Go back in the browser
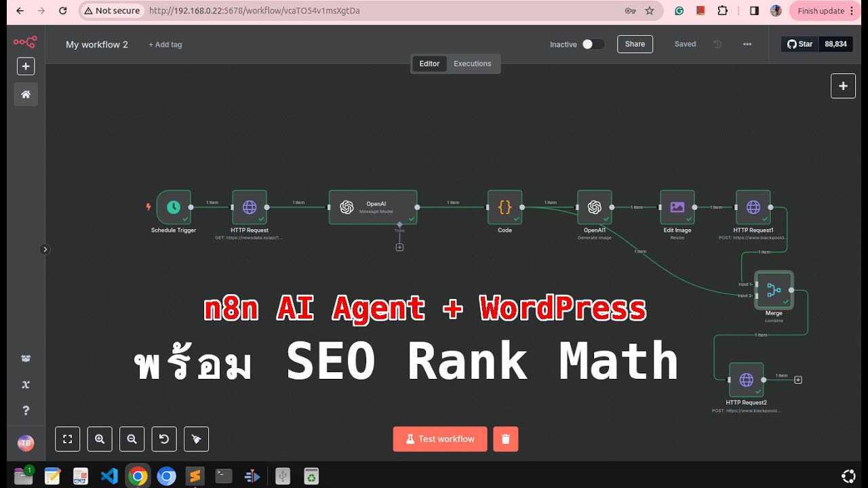 [x=20, y=11]
